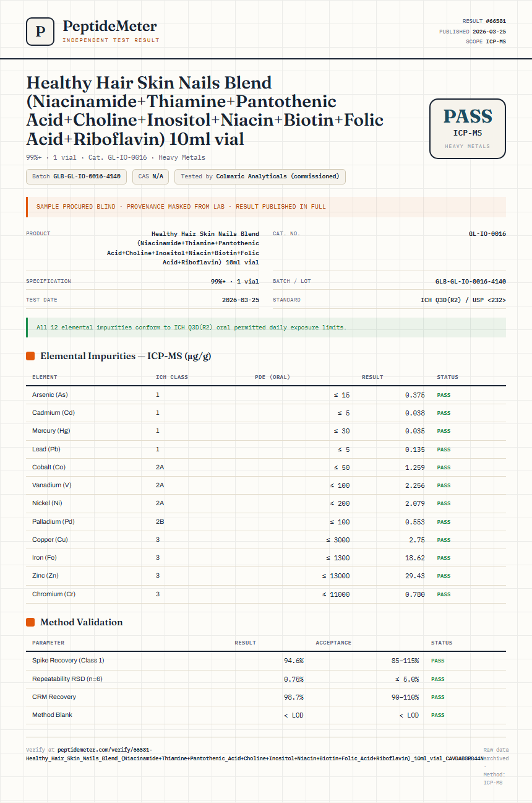This screenshot has height=803, width=532.
Task: Click the Cobalt result value 1.259
Action: coord(415,467)
